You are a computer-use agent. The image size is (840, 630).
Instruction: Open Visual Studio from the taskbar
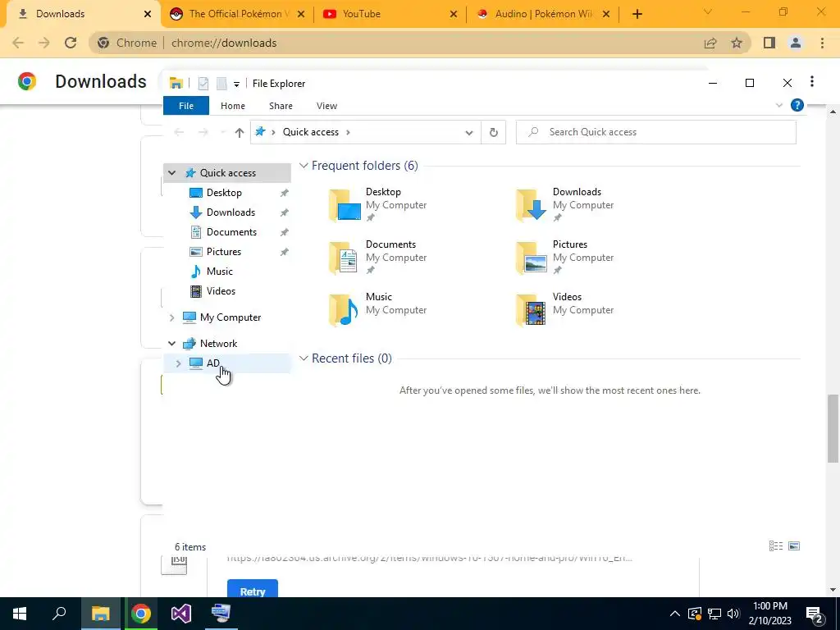click(x=181, y=614)
